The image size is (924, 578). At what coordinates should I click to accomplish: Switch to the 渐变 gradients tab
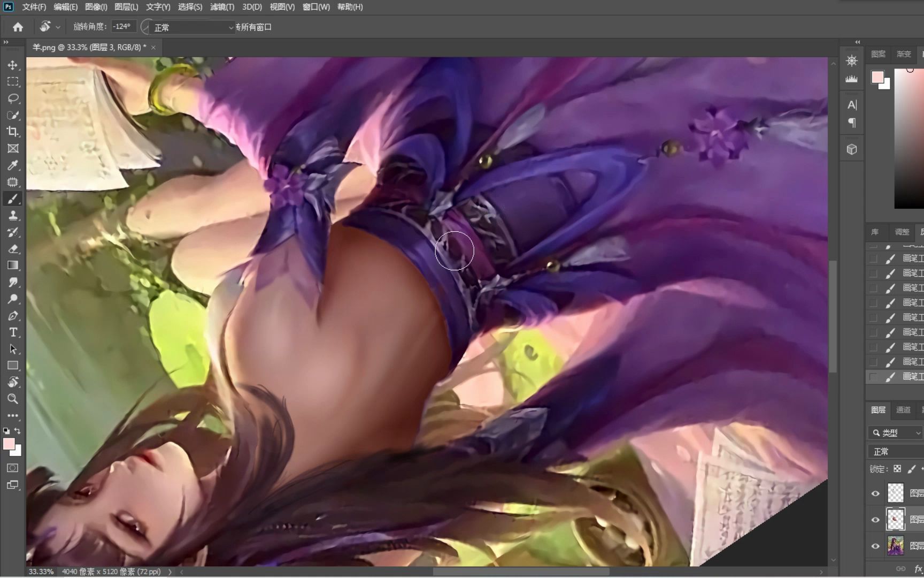pyautogui.click(x=904, y=54)
